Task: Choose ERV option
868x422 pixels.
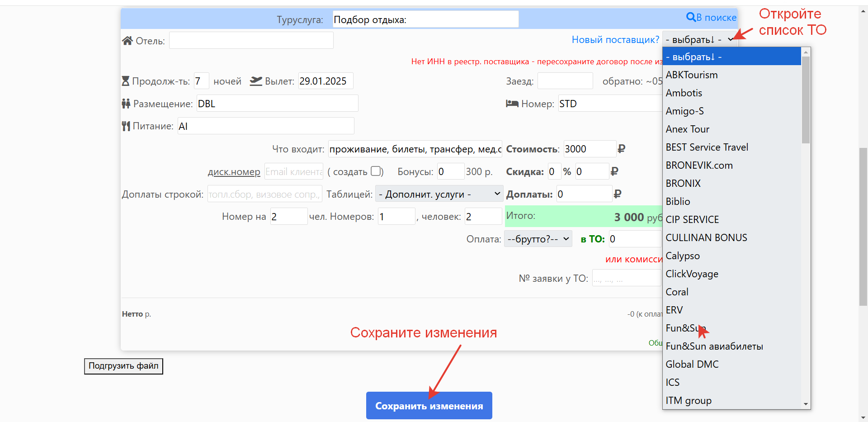Action: pos(731,310)
